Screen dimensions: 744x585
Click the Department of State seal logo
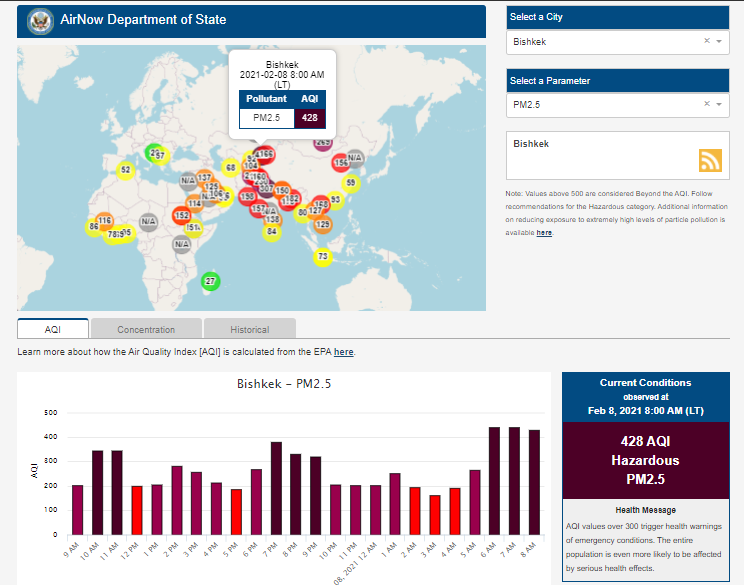[x=41, y=20]
